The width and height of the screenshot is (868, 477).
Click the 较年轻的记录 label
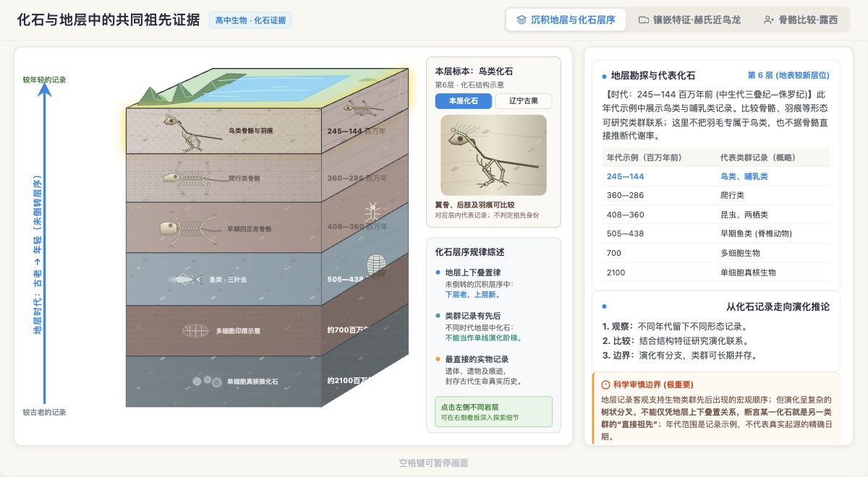pyautogui.click(x=44, y=79)
